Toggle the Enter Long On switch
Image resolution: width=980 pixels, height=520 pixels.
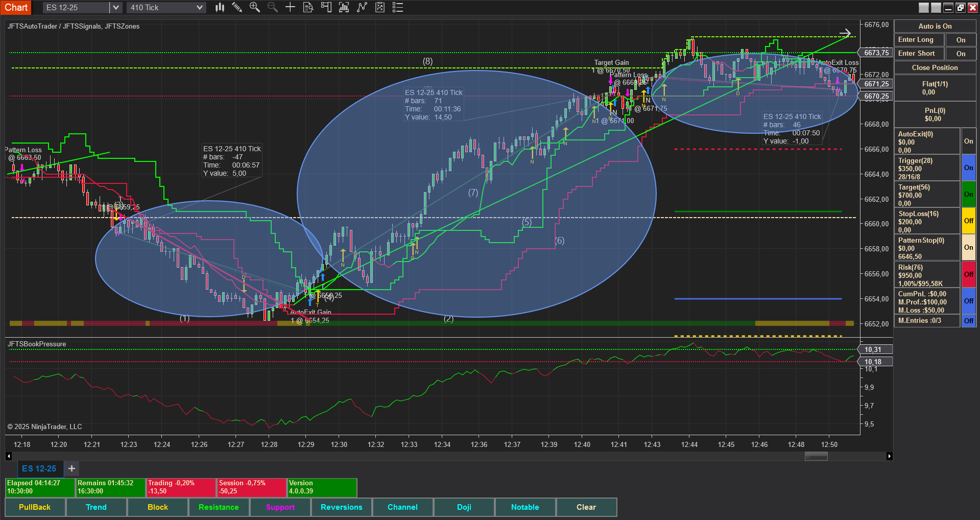[961, 40]
